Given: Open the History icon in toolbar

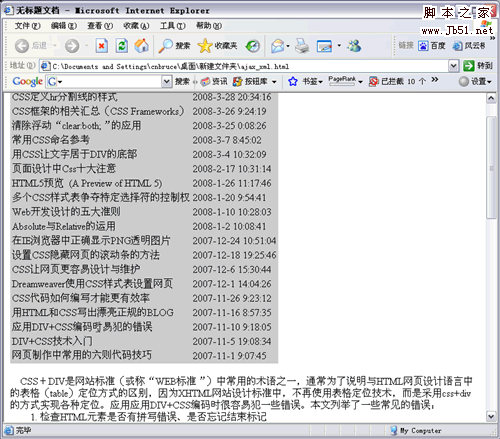Looking at the screenshot, I should (x=253, y=46).
